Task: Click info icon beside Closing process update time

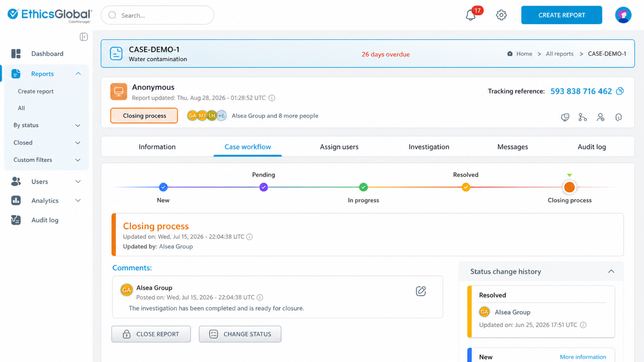Action: pos(249,237)
